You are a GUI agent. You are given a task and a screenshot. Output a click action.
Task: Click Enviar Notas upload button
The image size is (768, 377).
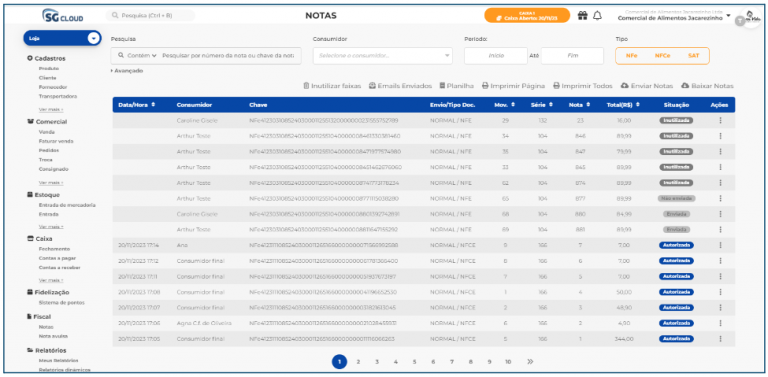click(647, 86)
